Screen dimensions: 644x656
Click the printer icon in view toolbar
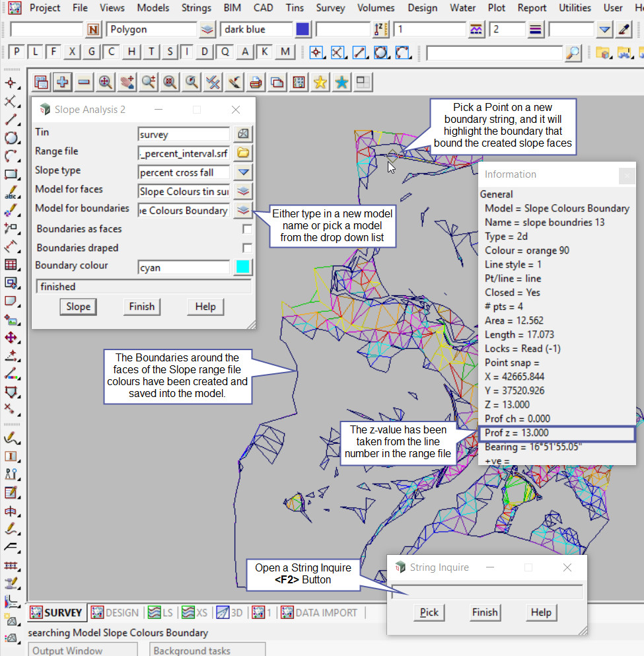[x=256, y=82]
